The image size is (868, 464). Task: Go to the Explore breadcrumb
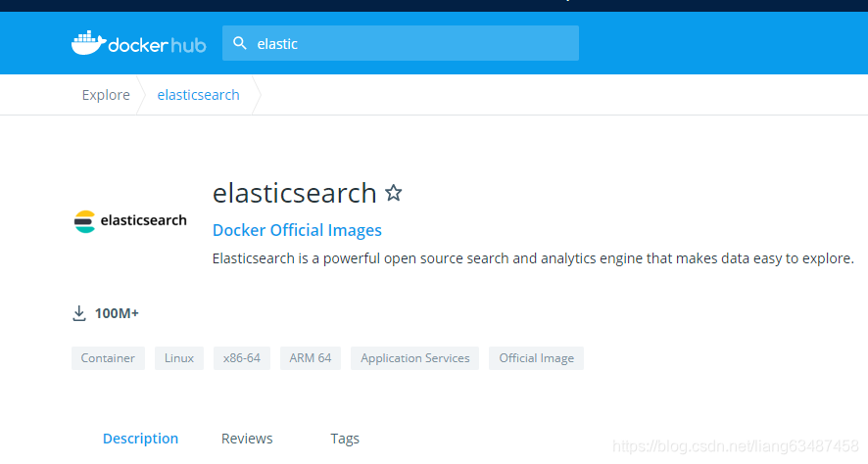click(106, 95)
